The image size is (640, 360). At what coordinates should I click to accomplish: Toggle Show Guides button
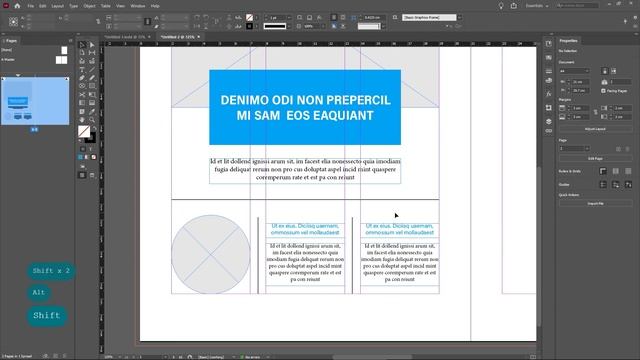click(603, 185)
